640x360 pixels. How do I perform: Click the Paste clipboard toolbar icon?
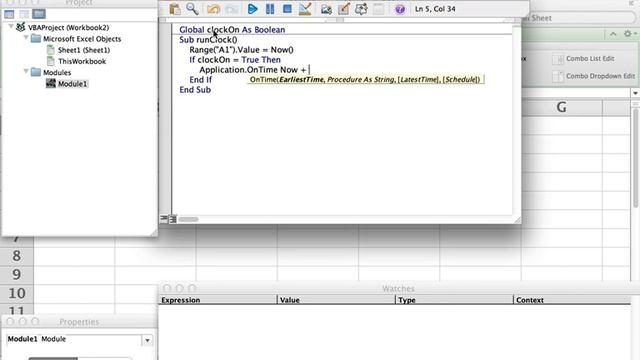tap(175, 9)
